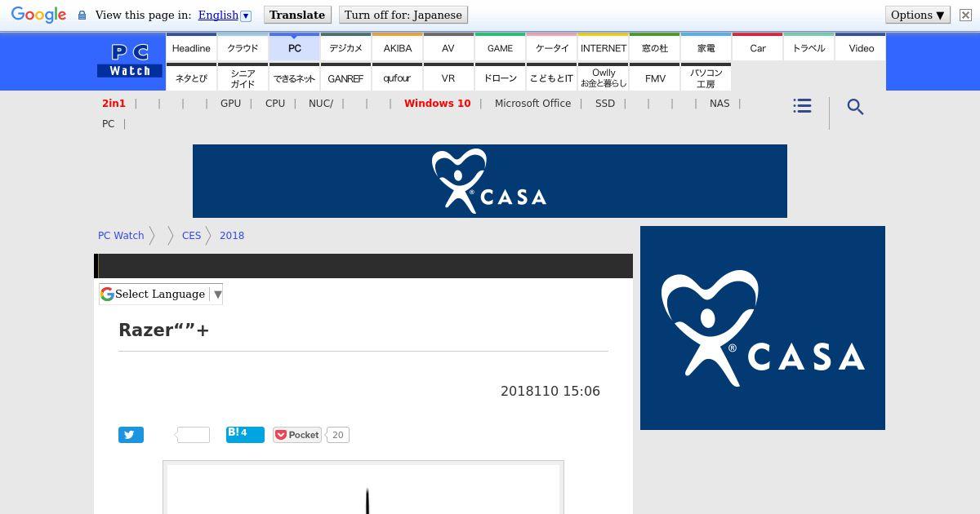Image resolution: width=980 pixels, height=514 pixels.
Task: Open site search magnifier icon
Action: [855, 107]
